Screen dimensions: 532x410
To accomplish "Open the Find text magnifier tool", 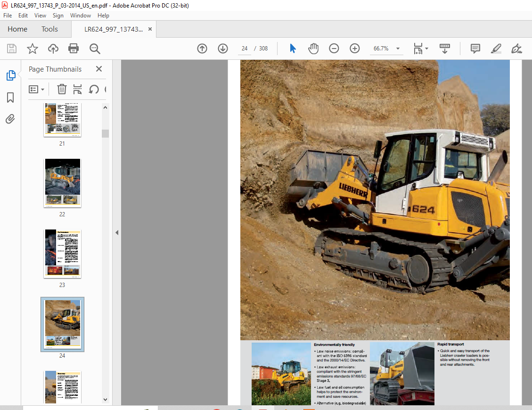I will 95,49.
